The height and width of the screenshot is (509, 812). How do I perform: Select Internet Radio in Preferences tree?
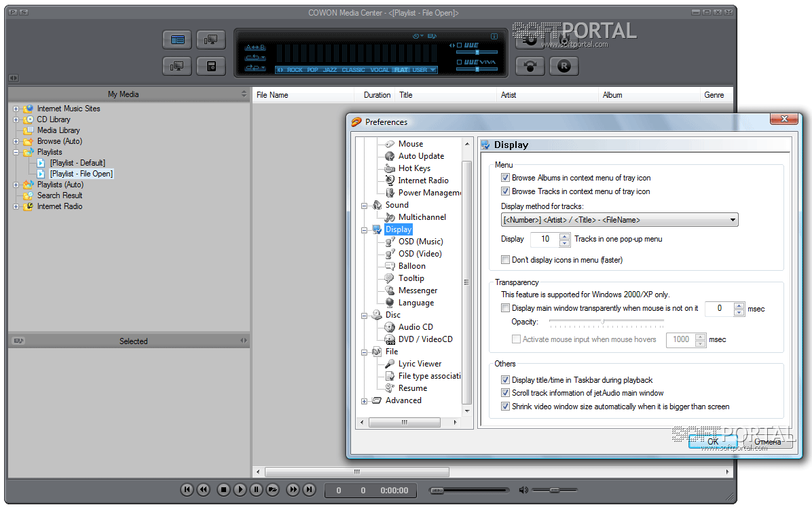pos(423,181)
